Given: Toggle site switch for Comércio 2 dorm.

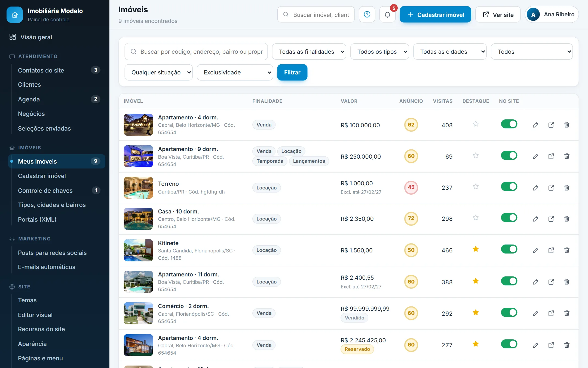Looking at the screenshot, I should tap(509, 312).
